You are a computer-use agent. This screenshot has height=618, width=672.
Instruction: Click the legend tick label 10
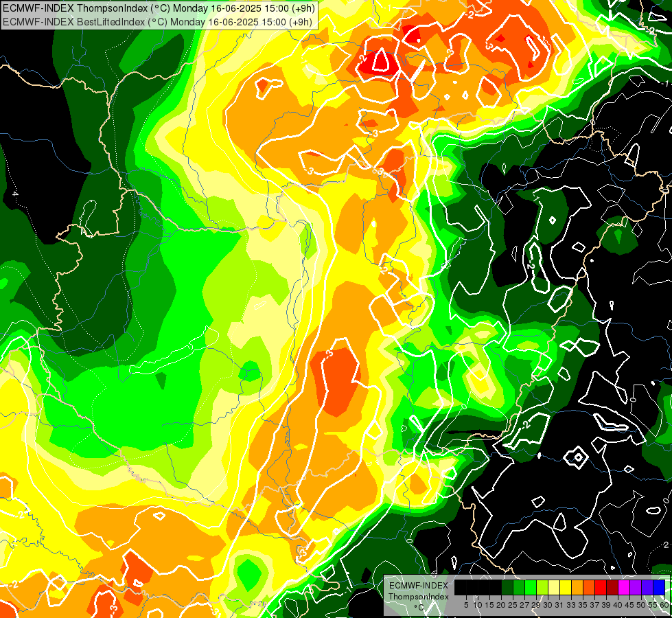478,605
